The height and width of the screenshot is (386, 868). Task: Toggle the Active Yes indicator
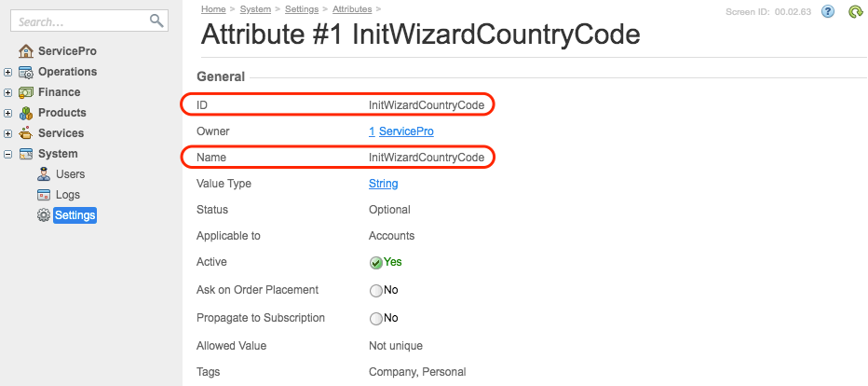pos(376,263)
